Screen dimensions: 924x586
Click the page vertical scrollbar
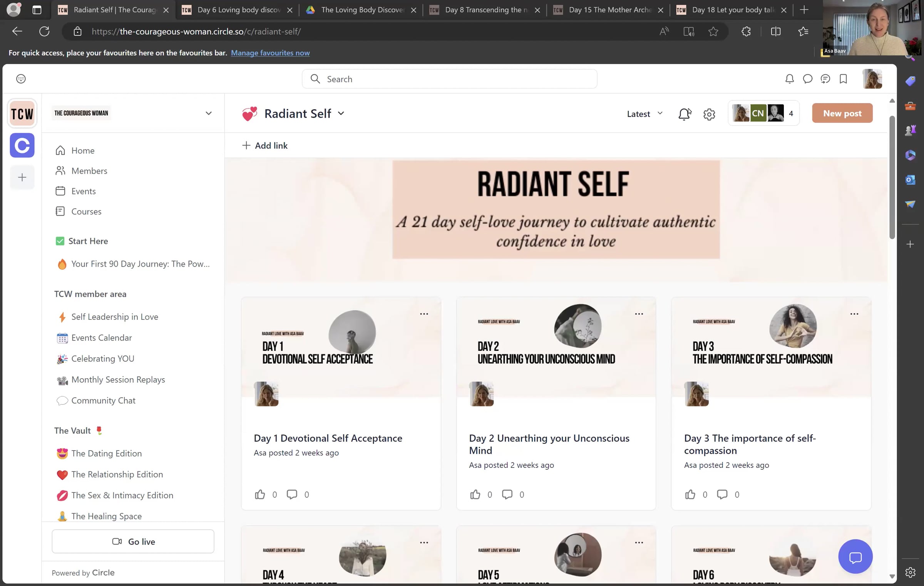click(x=892, y=177)
